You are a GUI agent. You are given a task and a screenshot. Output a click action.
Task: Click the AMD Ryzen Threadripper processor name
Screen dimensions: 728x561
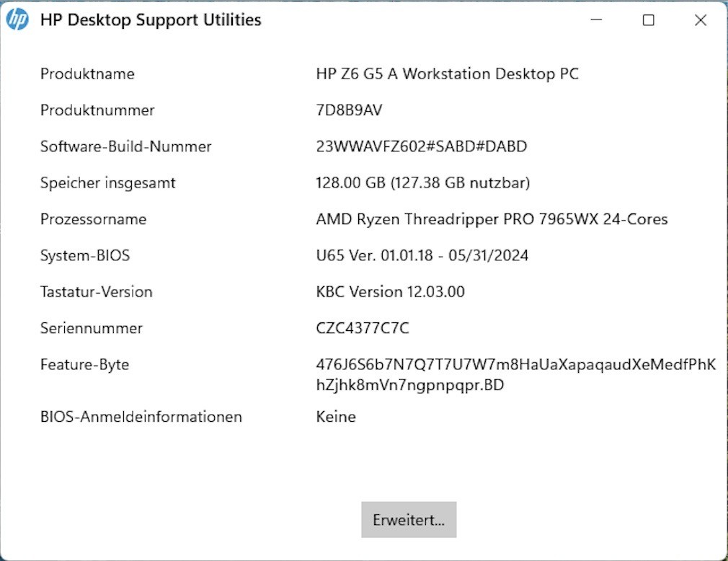coord(492,219)
